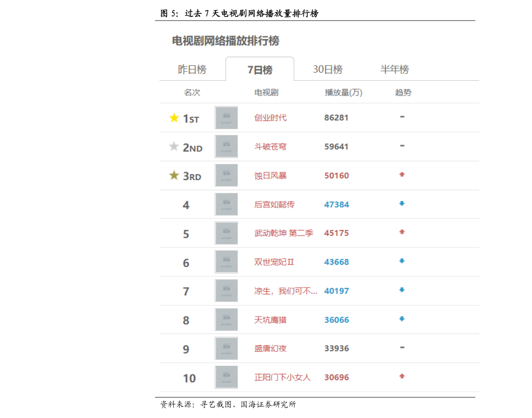
Task: Open the 斗破苍穹 drama link
Action: pyautogui.click(x=270, y=146)
